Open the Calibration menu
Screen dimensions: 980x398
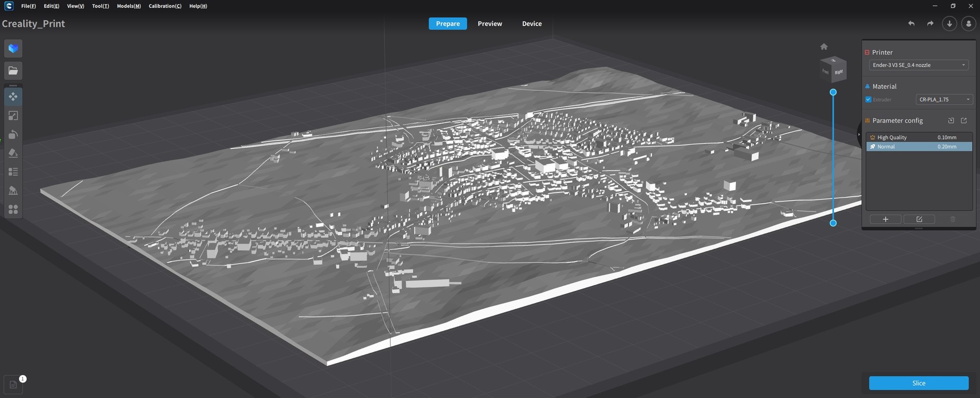click(x=165, y=6)
